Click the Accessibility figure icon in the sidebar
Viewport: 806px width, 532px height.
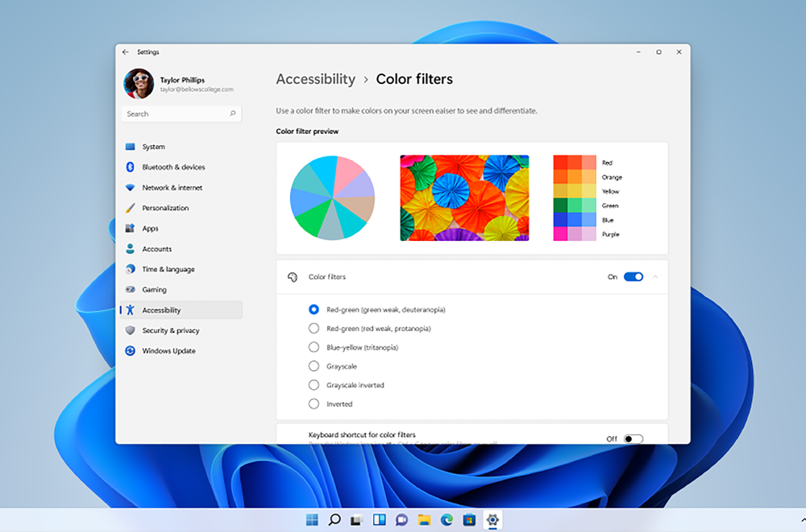[x=130, y=310]
